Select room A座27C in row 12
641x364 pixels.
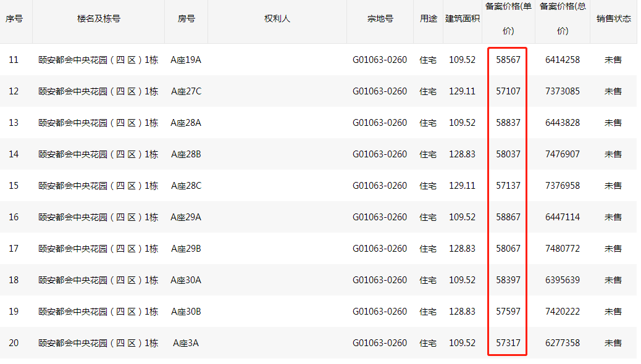point(186,91)
